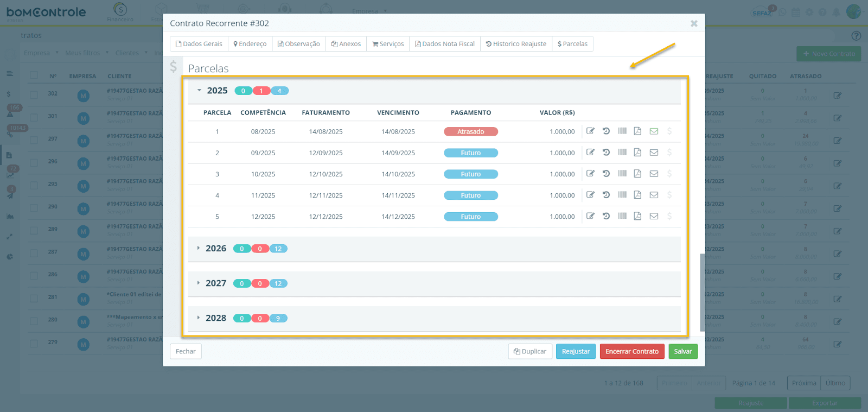Switch to Parcelas tab
The width and height of the screenshot is (868, 412).
[x=572, y=44]
